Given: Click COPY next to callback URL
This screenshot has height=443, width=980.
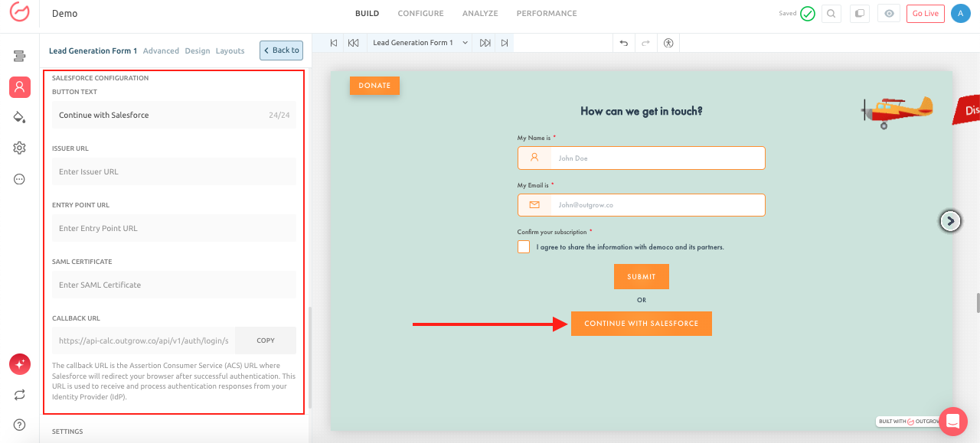Looking at the screenshot, I should point(266,340).
